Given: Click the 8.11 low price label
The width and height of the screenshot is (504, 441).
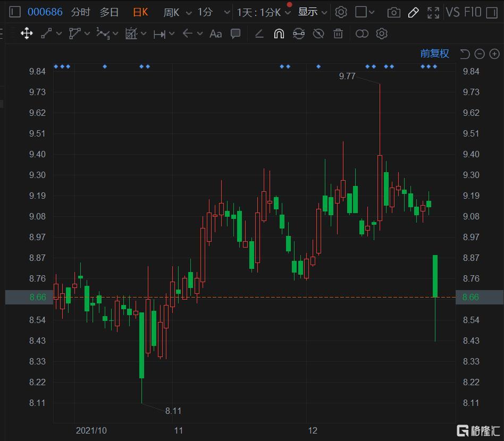Looking at the screenshot, I should [173, 411].
